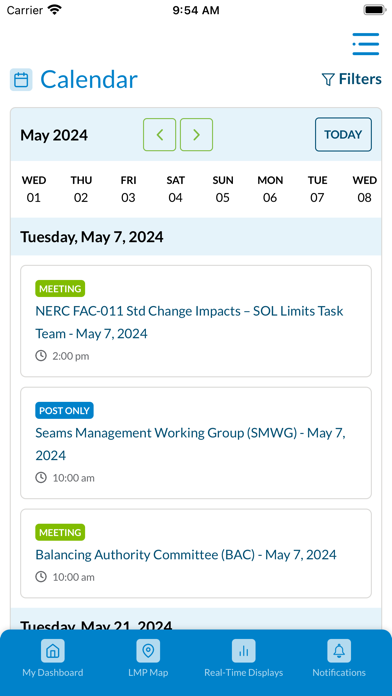Open My Dashboard home icon
Screen dimensions: 392x696
pos(53,651)
